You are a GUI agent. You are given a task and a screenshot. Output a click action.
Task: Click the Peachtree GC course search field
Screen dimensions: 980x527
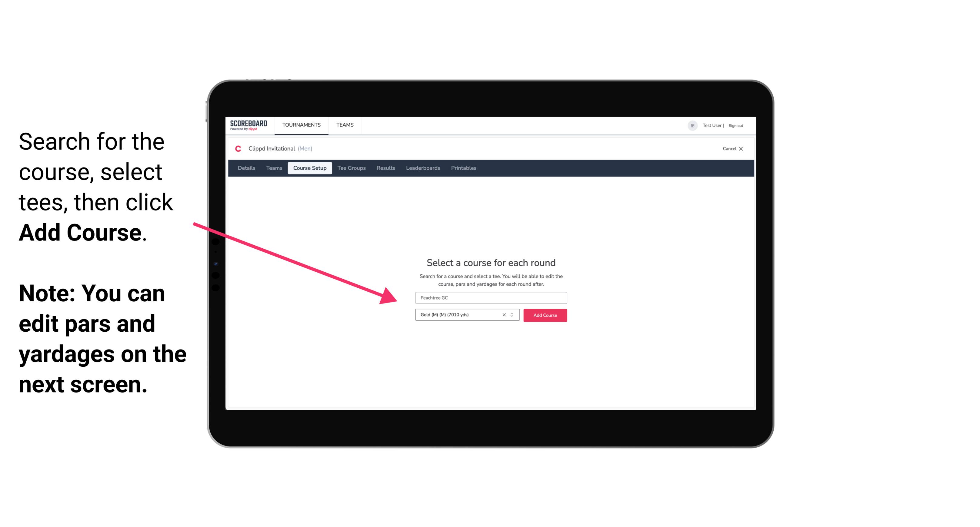(x=489, y=297)
